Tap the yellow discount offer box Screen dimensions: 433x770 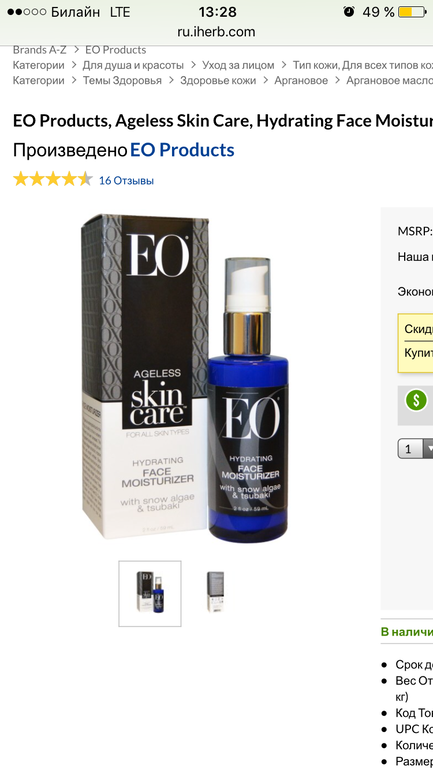[x=415, y=342]
